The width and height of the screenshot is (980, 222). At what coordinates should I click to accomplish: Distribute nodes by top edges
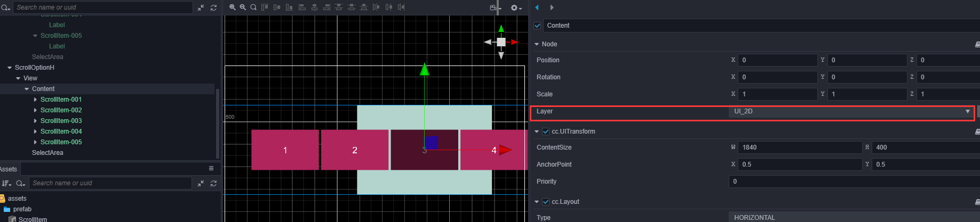pyautogui.click(x=339, y=7)
